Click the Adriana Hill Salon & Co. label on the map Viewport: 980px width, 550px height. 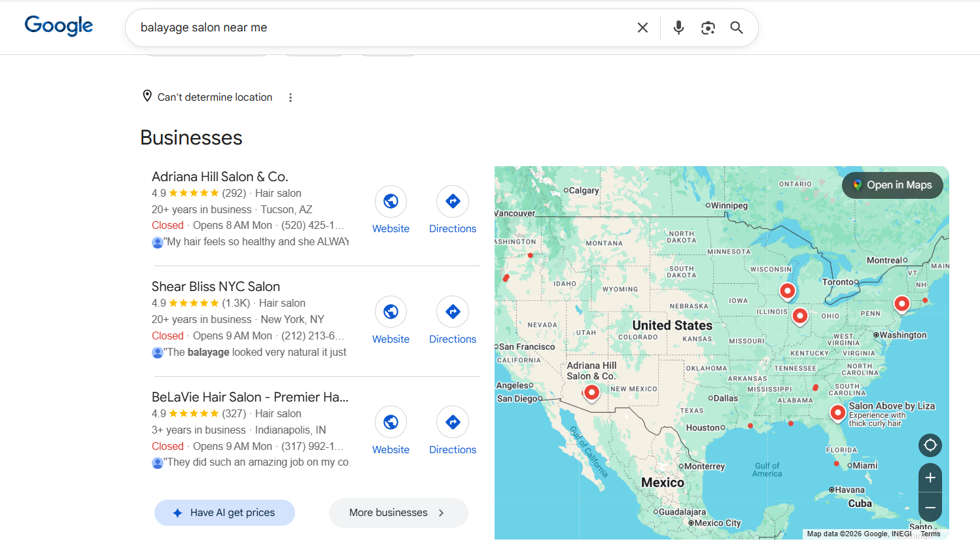591,371
